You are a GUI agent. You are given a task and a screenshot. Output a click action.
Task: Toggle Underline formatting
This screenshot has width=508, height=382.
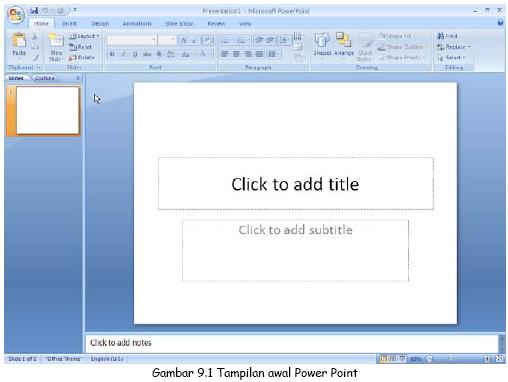point(135,54)
